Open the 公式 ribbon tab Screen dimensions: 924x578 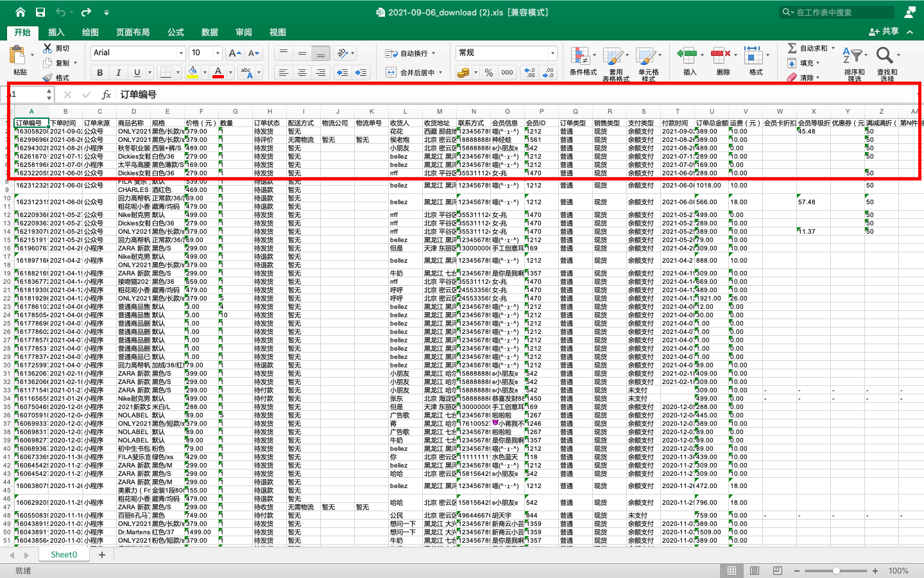[176, 32]
